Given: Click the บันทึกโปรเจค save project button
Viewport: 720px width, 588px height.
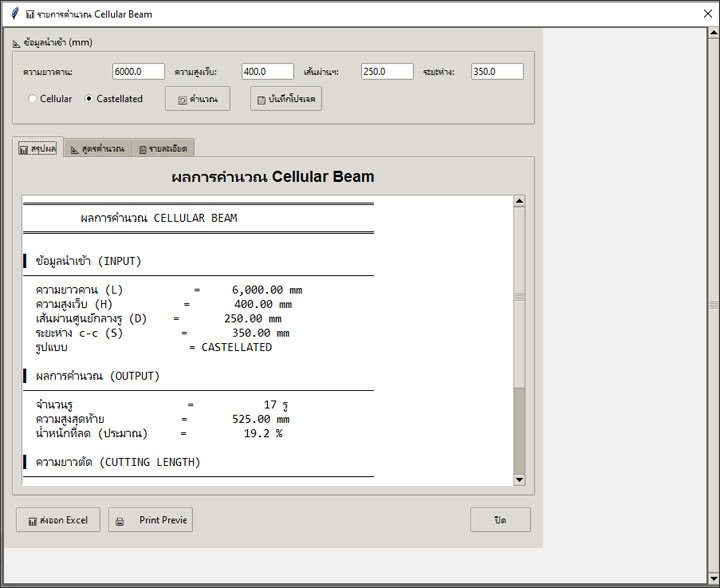Looking at the screenshot, I should tap(286, 99).
